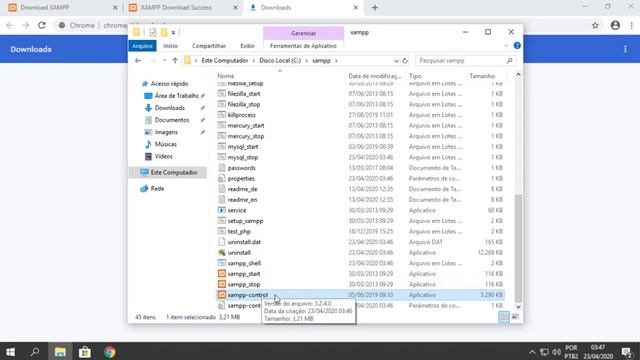This screenshot has height=360, width=640.
Task: Select Documentos in navigation pane
Action: tap(172, 120)
